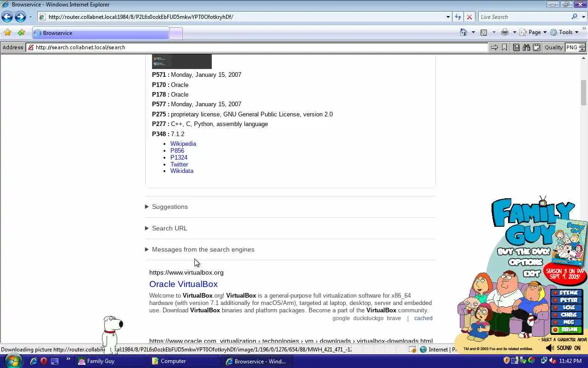Open the recent pages dropdown arrow
This screenshot has width=588, height=368.
(x=30, y=17)
